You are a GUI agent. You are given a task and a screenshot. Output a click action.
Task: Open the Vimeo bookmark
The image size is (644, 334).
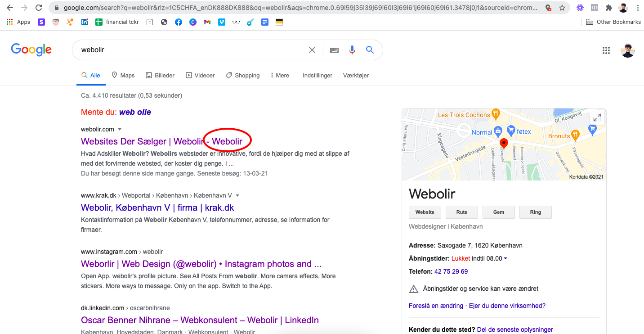coord(222,22)
